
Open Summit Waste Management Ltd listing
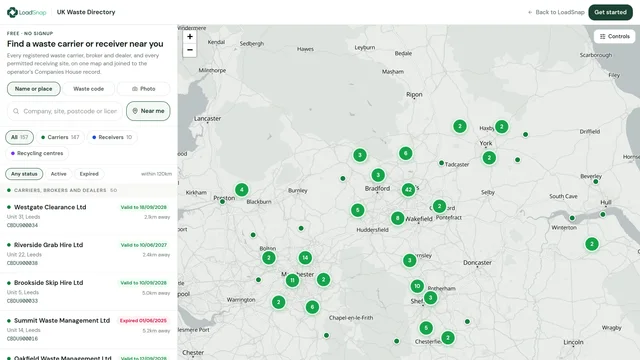point(89,329)
